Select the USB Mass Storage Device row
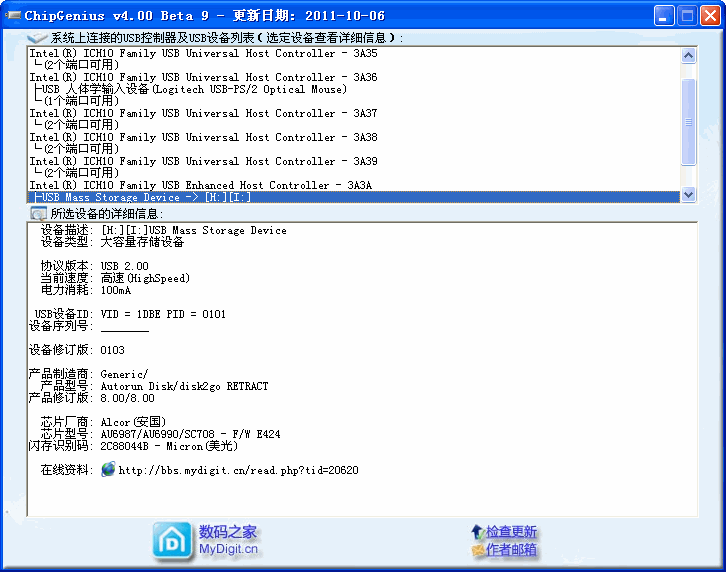The width and height of the screenshot is (726, 572). (x=354, y=197)
